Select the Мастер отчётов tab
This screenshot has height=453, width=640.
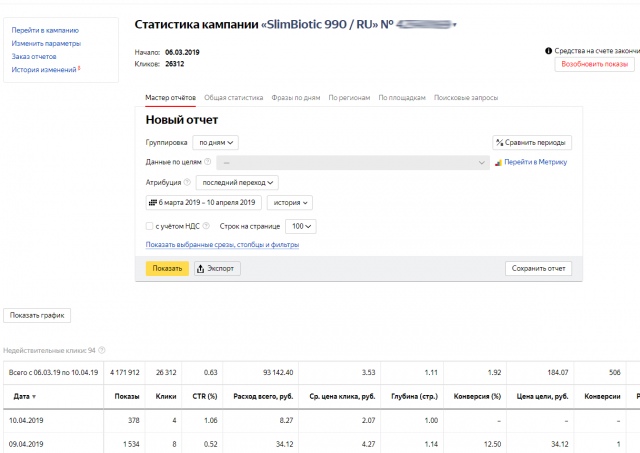coord(171,98)
